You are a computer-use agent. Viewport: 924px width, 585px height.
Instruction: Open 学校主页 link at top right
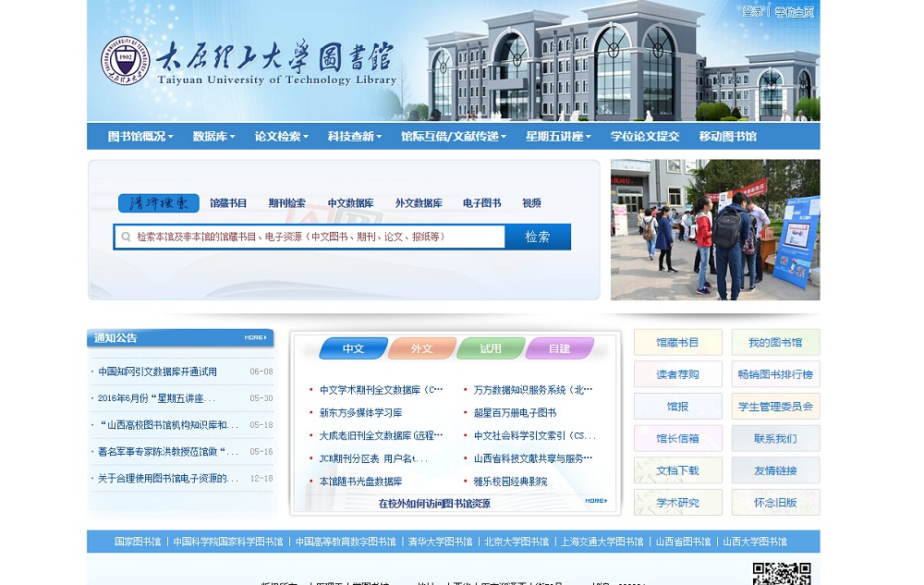794,12
